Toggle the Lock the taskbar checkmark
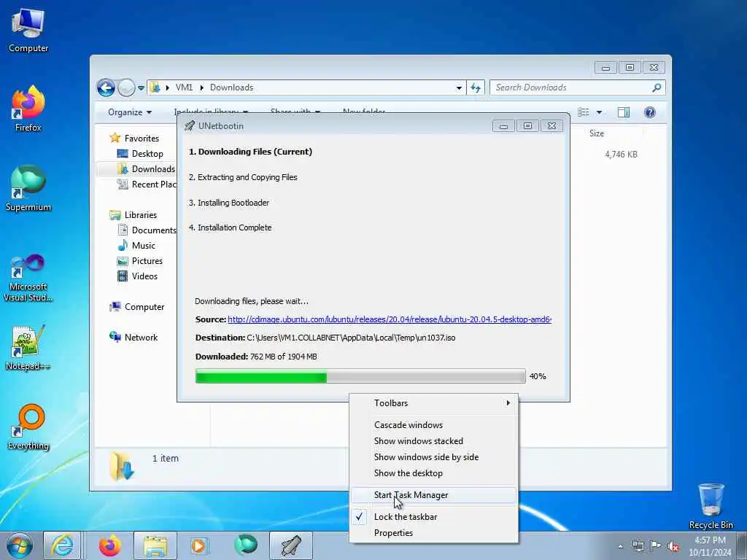This screenshot has width=747, height=560. [x=359, y=517]
